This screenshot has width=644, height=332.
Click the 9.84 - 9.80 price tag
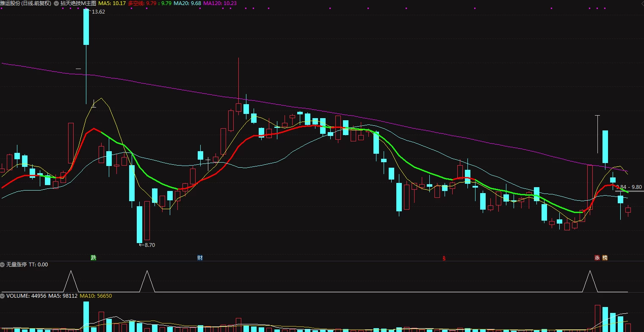click(629, 187)
